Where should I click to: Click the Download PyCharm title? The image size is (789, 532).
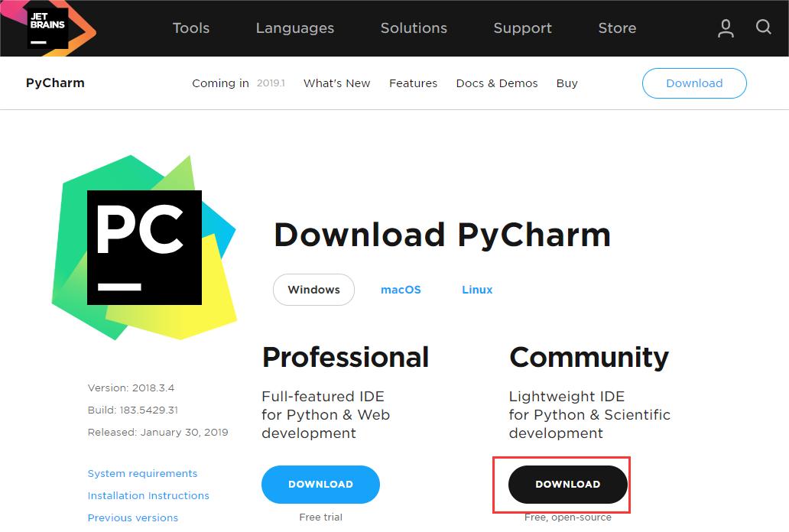click(x=443, y=235)
